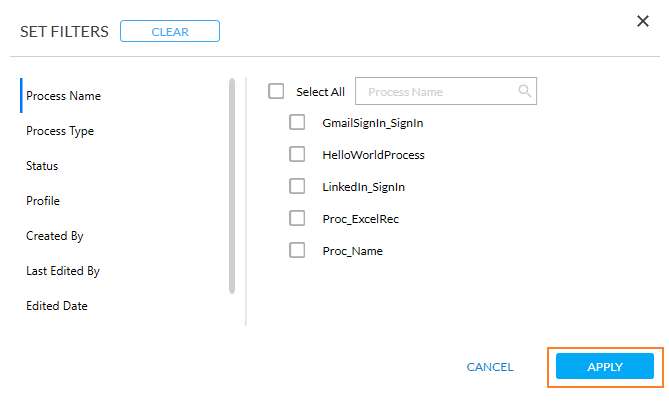
Task: Go to the Edited Date filter
Action: (x=56, y=306)
